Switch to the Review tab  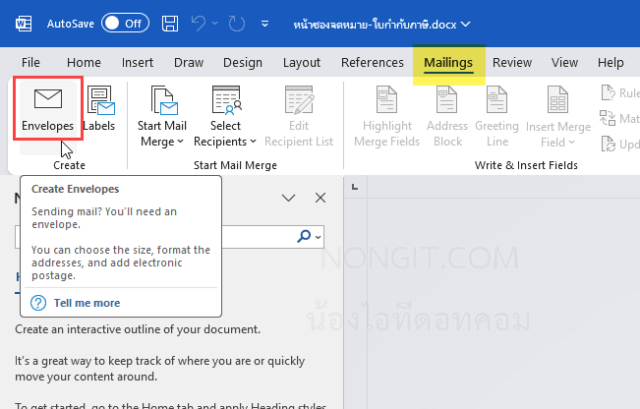pyautogui.click(x=512, y=62)
